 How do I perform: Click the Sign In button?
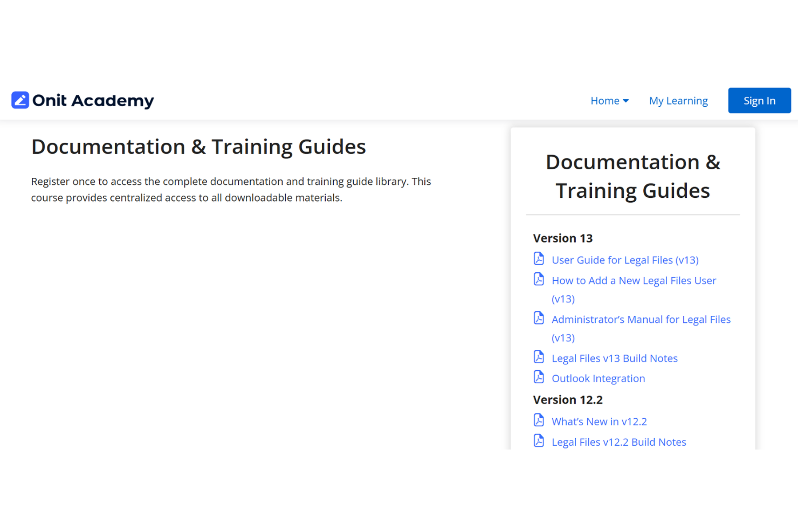(x=759, y=101)
